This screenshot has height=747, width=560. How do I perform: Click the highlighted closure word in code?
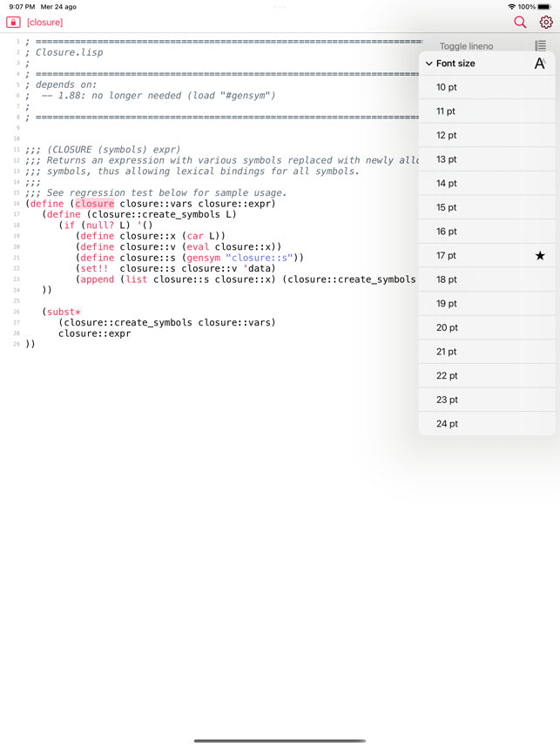(x=94, y=204)
